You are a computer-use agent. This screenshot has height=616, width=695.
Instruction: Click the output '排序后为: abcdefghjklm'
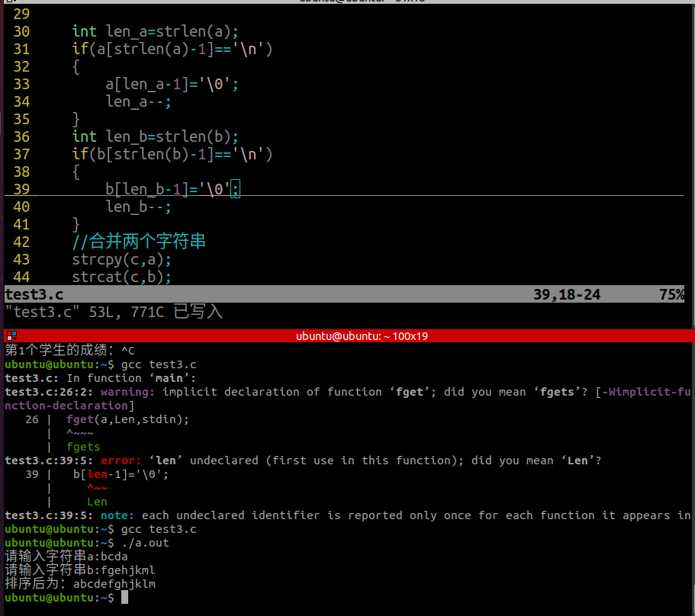pyautogui.click(x=80, y=584)
